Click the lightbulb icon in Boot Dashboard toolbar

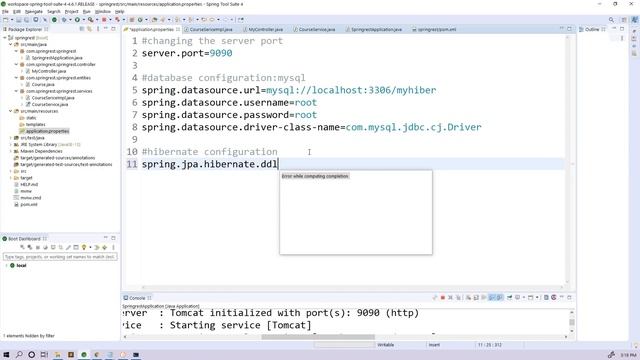click(x=84, y=247)
